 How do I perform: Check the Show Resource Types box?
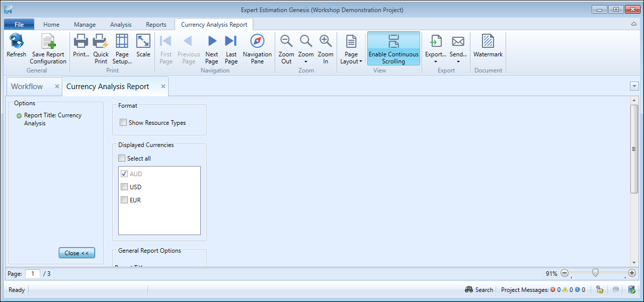tap(123, 123)
